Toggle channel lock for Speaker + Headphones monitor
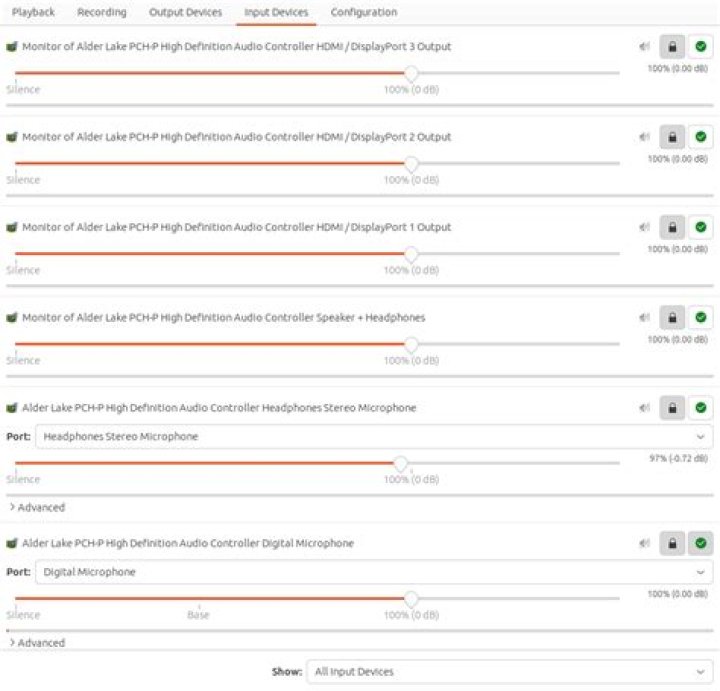 (672, 318)
